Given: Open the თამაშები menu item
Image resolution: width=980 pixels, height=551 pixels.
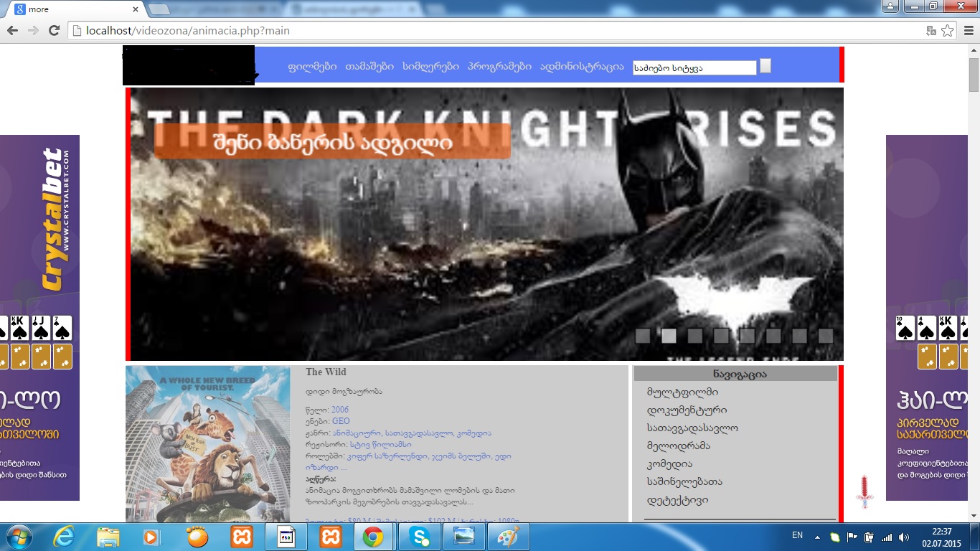Looking at the screenshot, I should click(x=369, y=66).
